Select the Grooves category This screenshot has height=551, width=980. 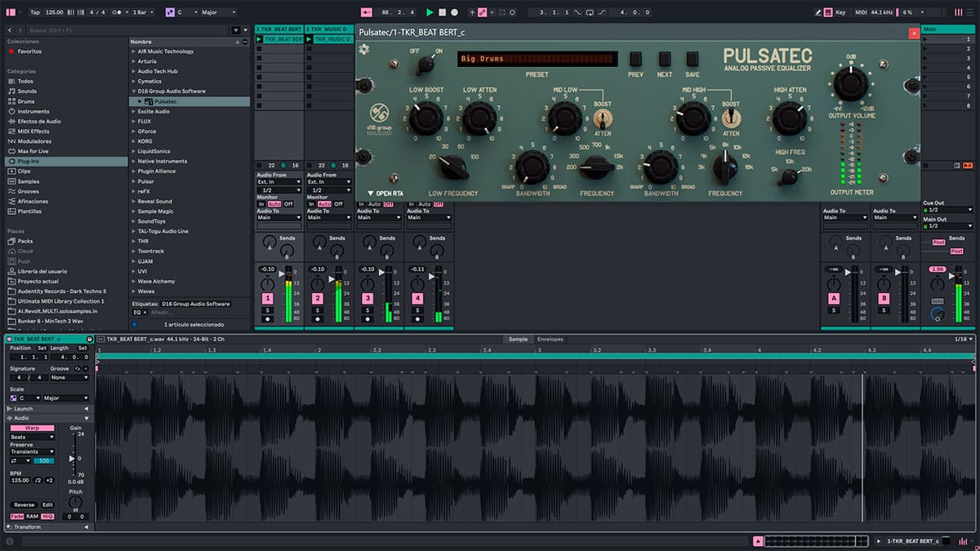(x=28, y=191)
